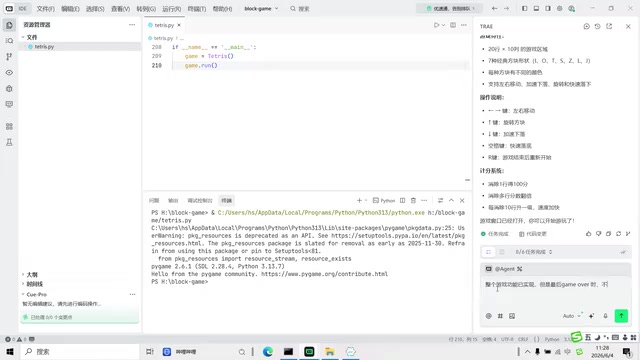Screen dimensions: 640x360
Task: Navigate forward with right arrow in title bar
Action: pos(506,9)
